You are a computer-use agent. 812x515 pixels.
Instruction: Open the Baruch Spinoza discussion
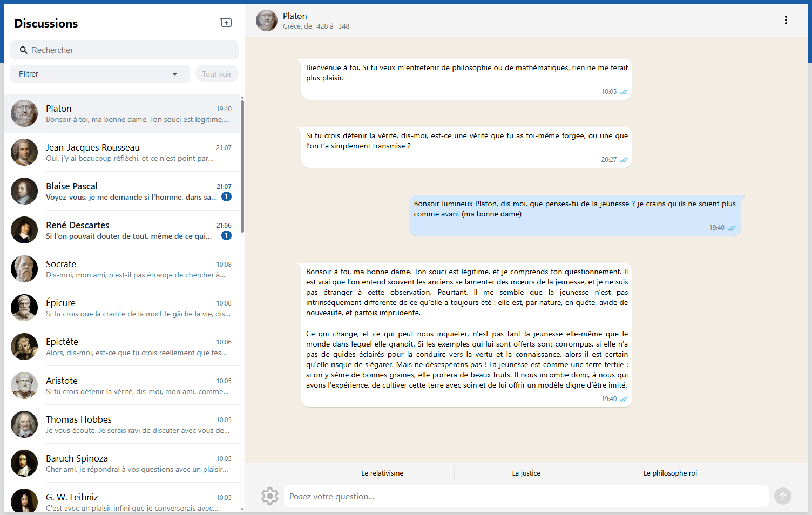tap(122, 463)
